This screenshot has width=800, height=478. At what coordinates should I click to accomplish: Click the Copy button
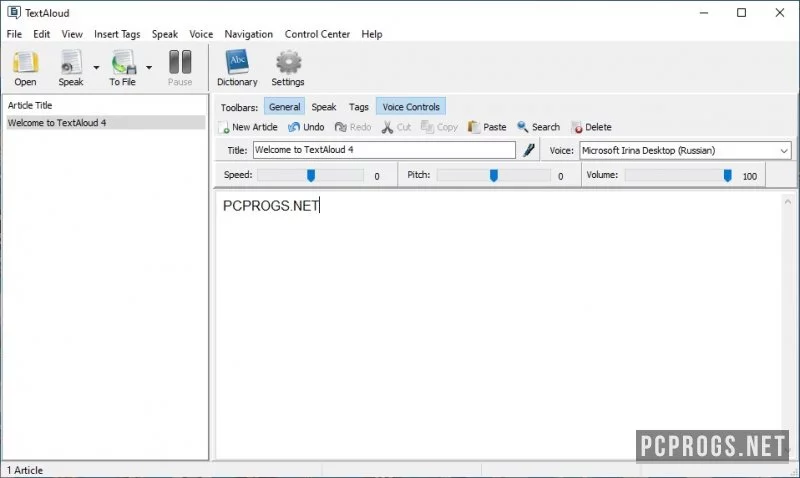point(439,127)
